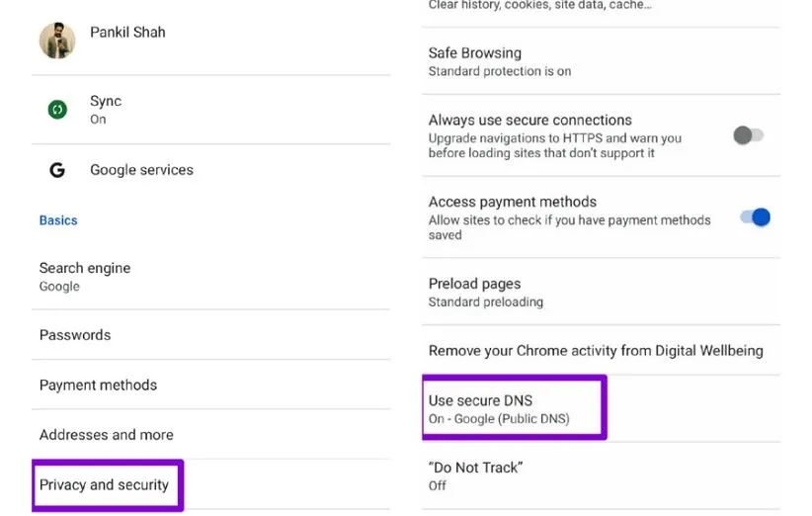Open Passwords settings
Viewport: 812px width, 516px height.
(x=75, y=335)
